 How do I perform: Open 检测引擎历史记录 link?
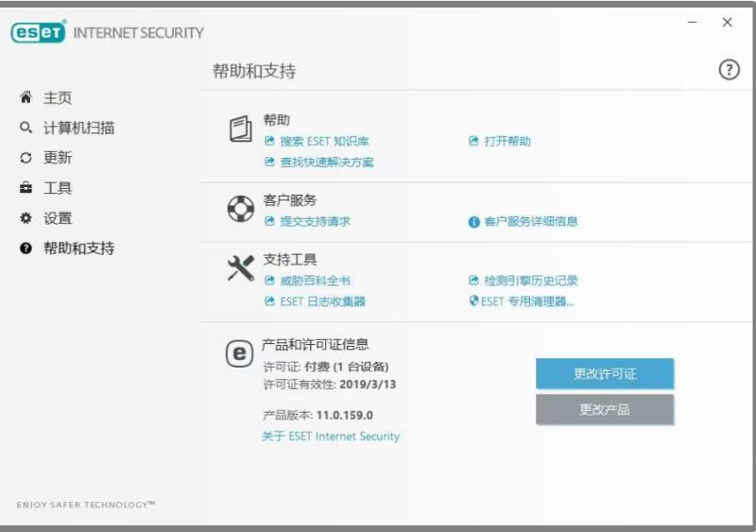[531, 281]
